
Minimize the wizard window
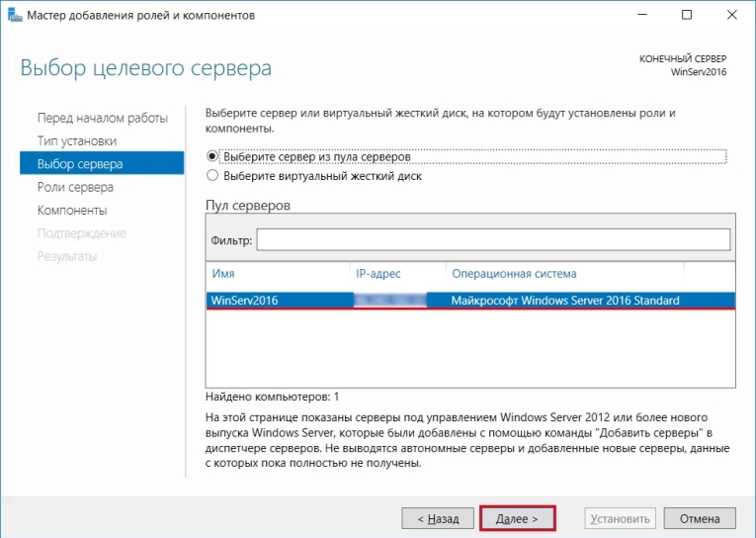642,16
